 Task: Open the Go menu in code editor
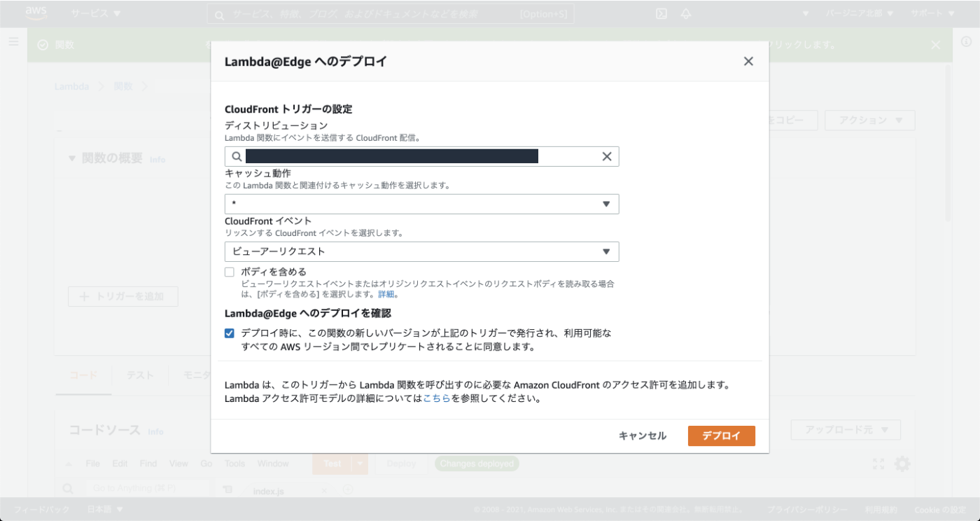(206, 464)
